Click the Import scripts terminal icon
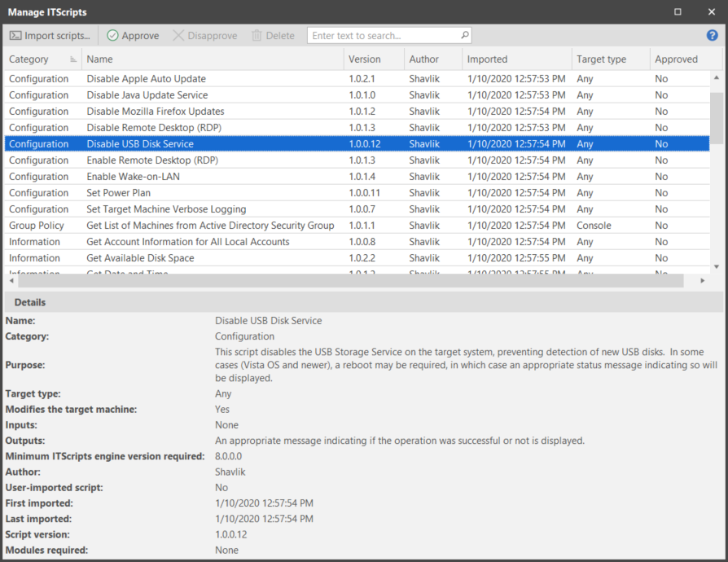Screen dimensions: 728x562 15,36
